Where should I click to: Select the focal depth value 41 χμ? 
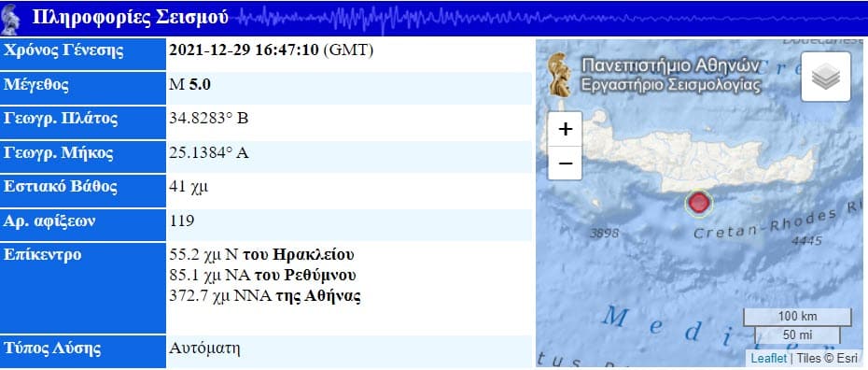pos(189,187)
